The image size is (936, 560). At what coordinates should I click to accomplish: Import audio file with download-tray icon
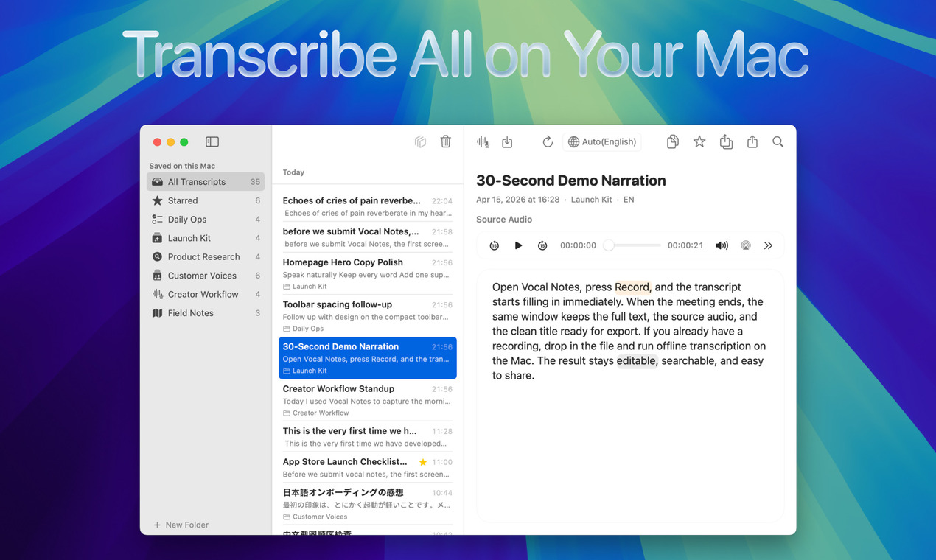(507, 142)
